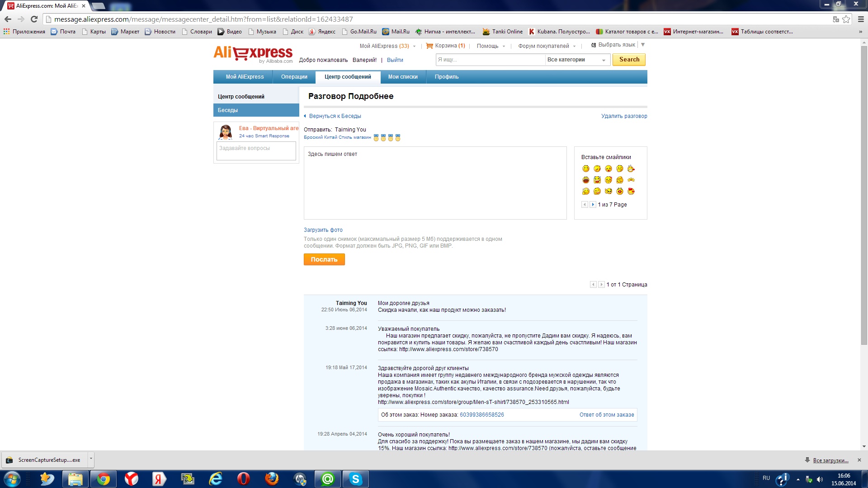Image resolution: width=868 pixels, height=488 pixels.
Task: Insert the wide-open-mouth laughing emoticon
Action: 586,180
